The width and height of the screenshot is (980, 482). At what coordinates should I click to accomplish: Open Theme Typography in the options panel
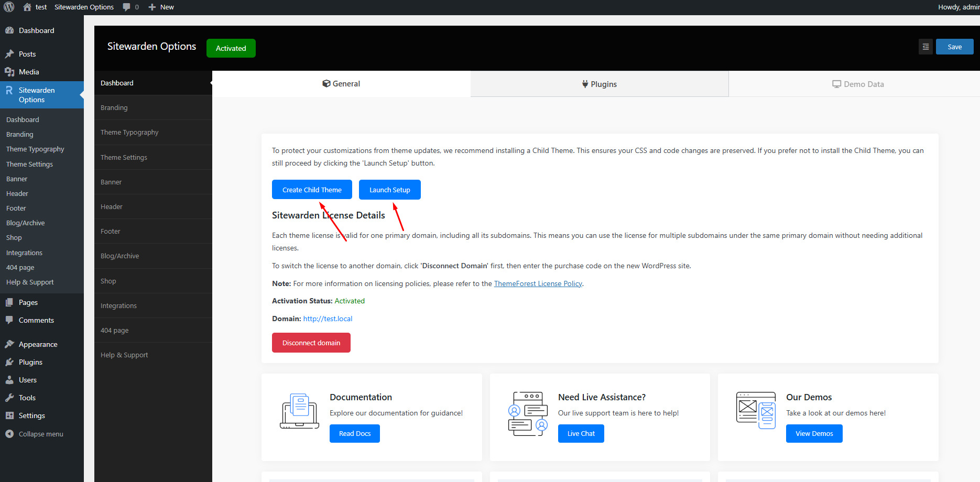pos(153,132)
